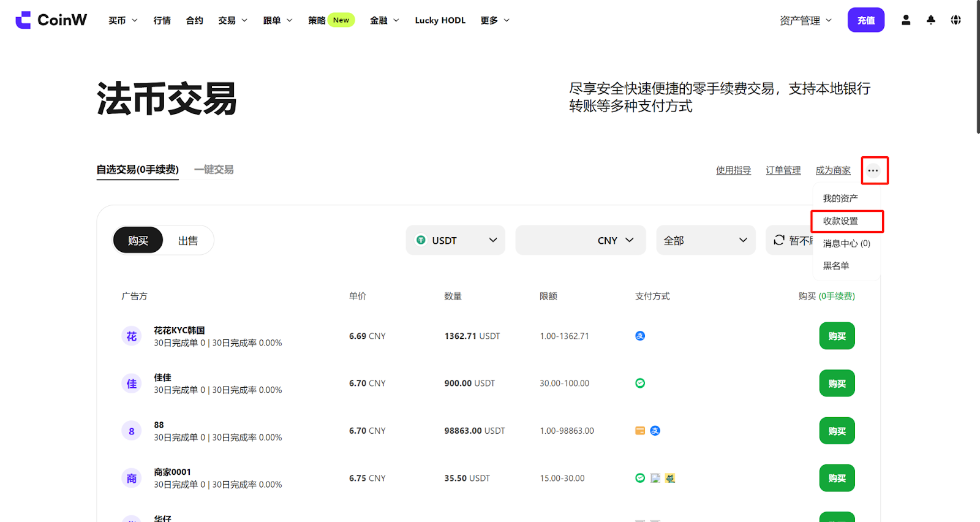
Task: Switch to the 一键交易 tab
Action: pos(214,170)
